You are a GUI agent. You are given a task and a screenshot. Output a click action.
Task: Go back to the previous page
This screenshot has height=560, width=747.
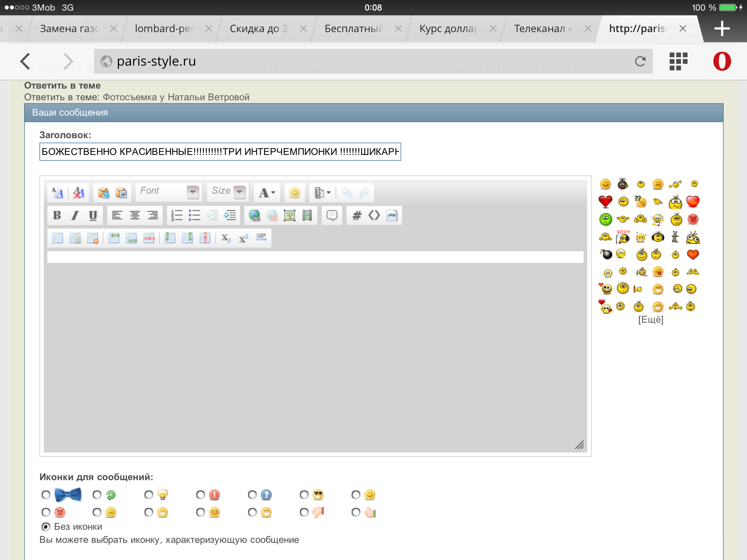25,61
